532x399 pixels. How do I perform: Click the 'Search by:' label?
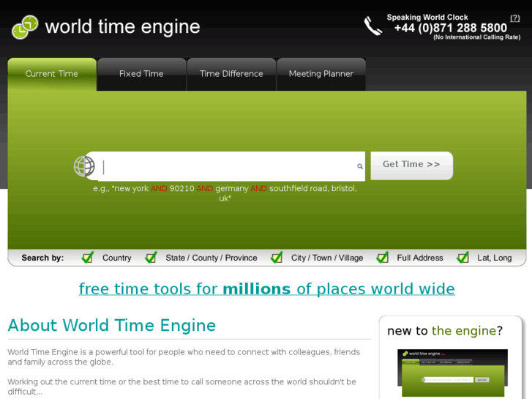pyautogui.click(x=42, y=258)
